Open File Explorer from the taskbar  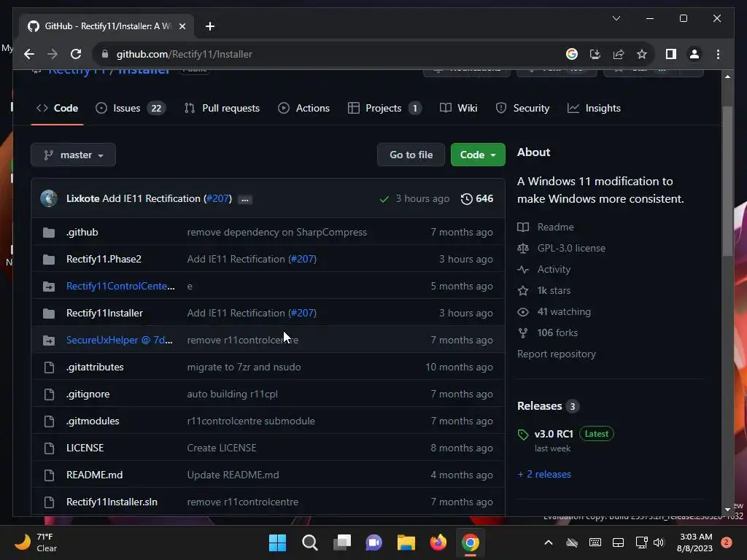tap(406, 542)
